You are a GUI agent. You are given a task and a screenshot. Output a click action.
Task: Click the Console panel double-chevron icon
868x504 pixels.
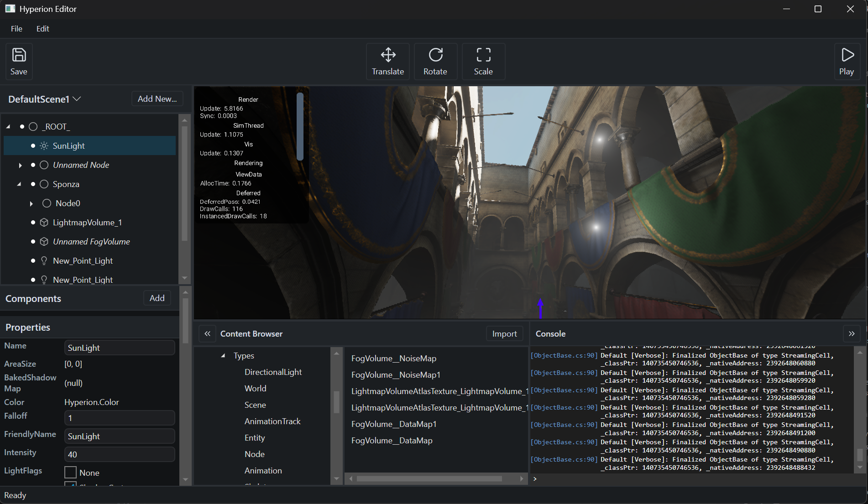point(851,333)
